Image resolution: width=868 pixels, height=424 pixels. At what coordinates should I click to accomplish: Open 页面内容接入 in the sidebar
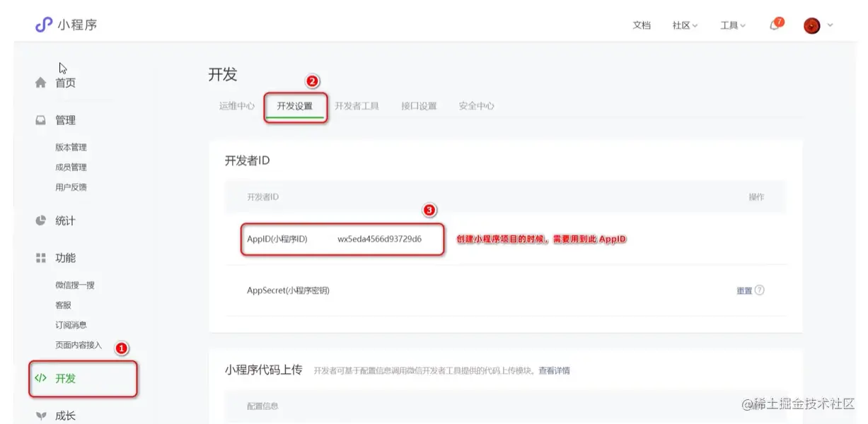click(x=79, y=345)
